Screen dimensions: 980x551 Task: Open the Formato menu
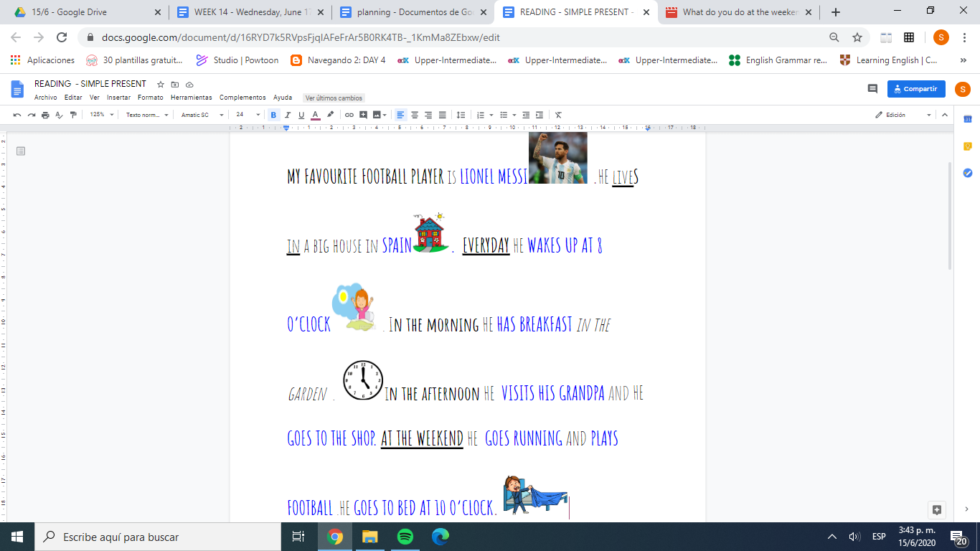(151, 98)
